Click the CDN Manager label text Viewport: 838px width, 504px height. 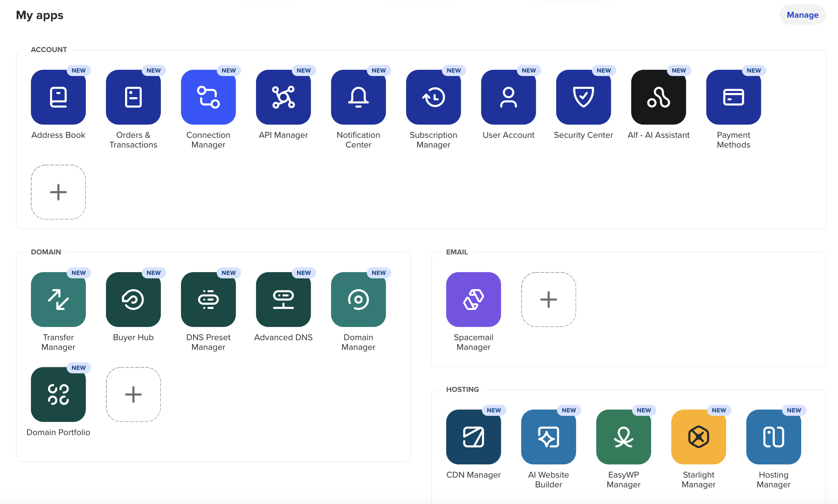[x=474, y=475]
